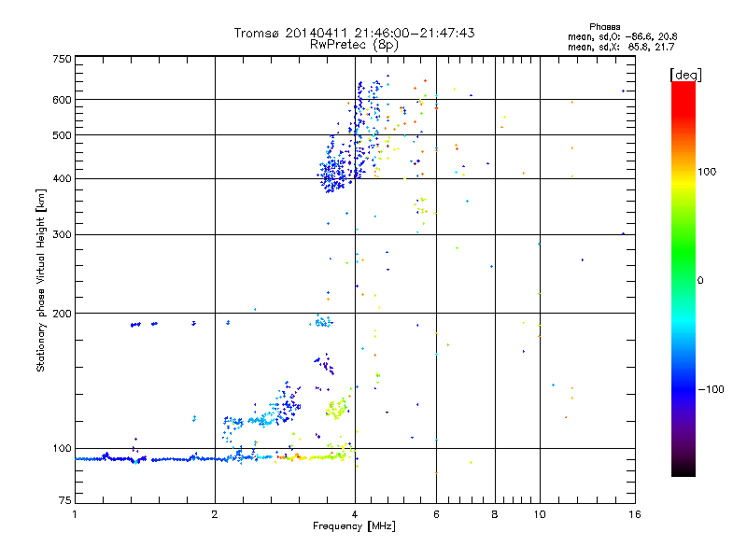Click the x-axis '1' tick label
Image resolution: width=747 pixels, height=560 pixels.
point(75,514)
